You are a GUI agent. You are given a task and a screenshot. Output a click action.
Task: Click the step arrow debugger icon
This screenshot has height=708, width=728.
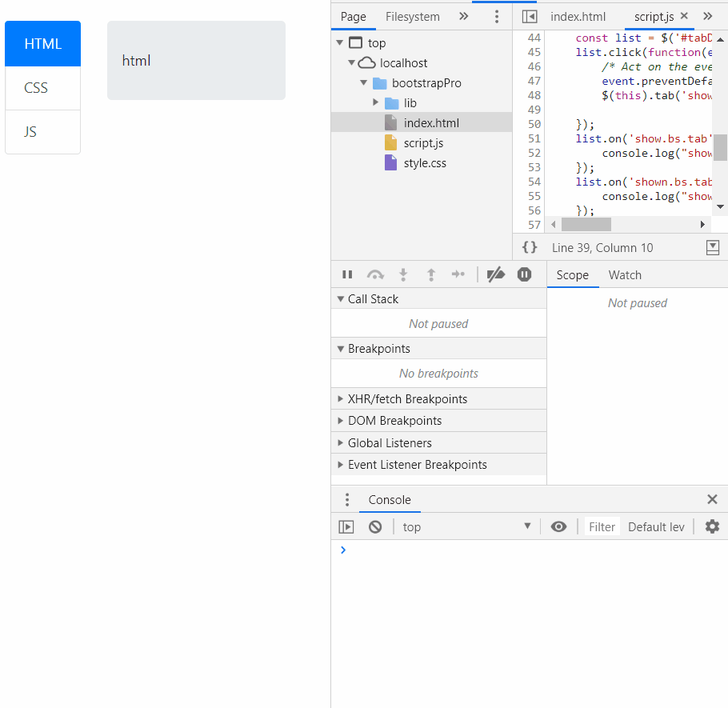(x=458, y=274)
